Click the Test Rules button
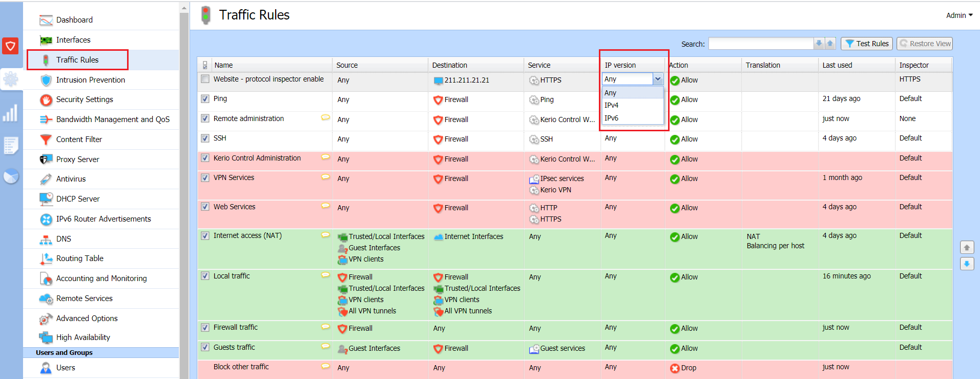 [867, 44]
